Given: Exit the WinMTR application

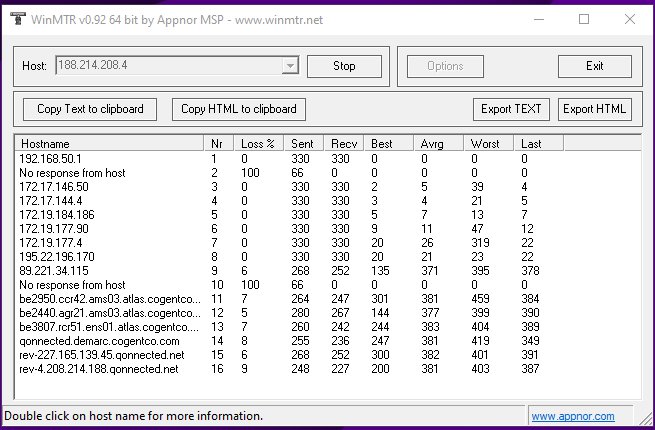Looking at the screenshot, I should point(594,66).
